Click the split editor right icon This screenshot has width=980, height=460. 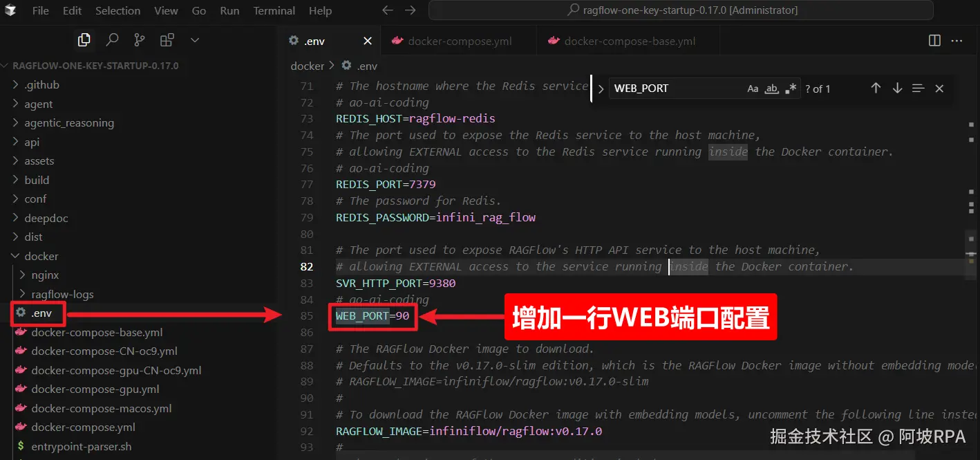934,41
